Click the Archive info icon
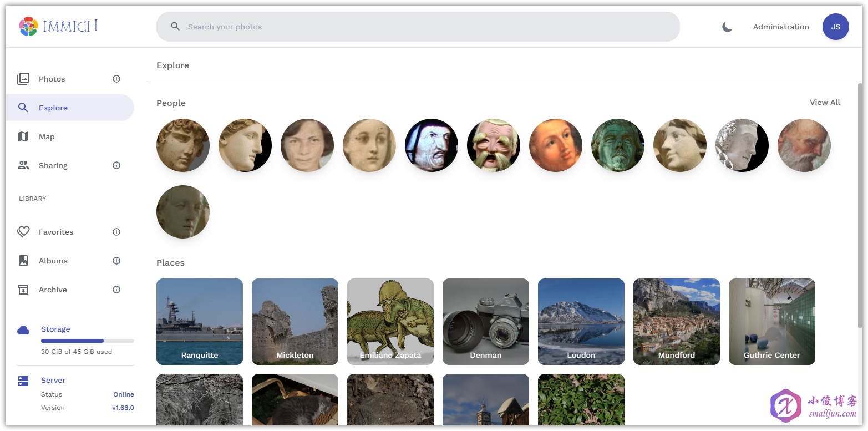This screenshot has width=868, height=431. (x=116, y=290)
